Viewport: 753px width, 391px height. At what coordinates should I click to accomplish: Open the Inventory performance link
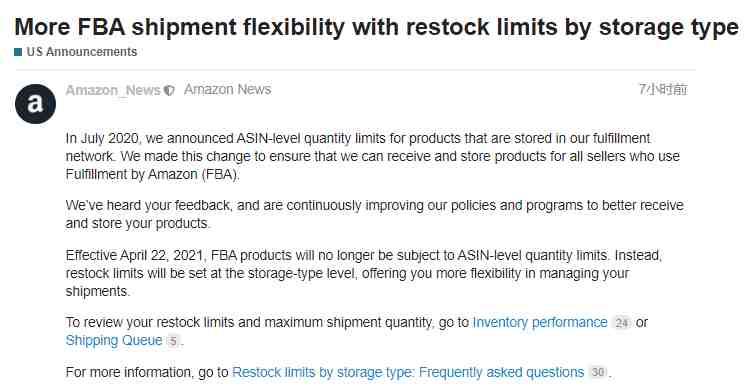[x=540, y=322]
